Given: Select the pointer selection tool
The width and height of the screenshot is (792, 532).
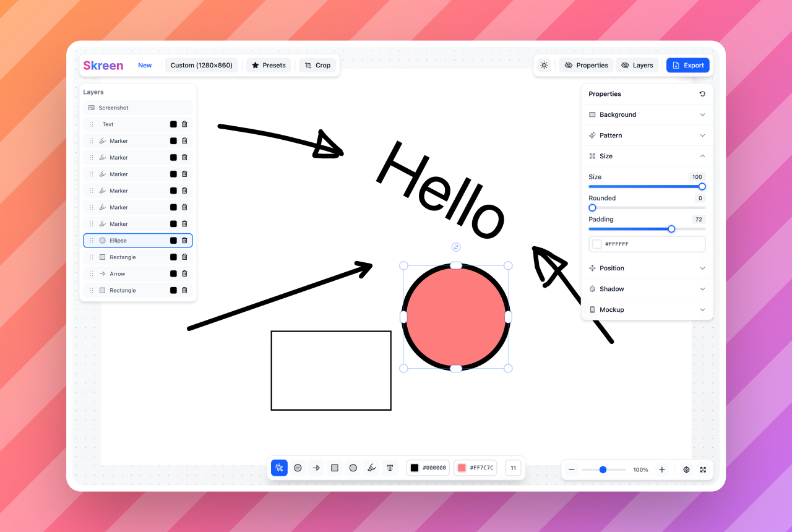Looking at the screenshot, I should 279,468.
